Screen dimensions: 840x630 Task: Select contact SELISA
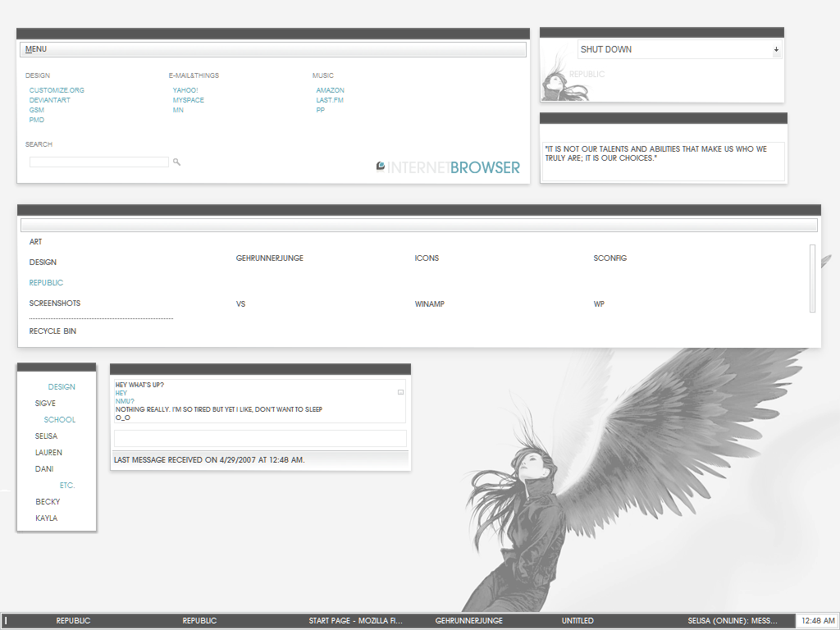coord(46,436)
